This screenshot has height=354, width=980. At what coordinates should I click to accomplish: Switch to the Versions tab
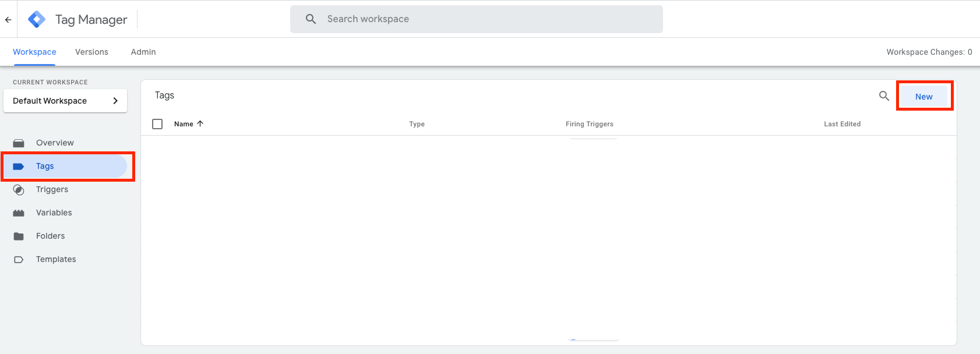pyautogui.click(x=91, y=52)
